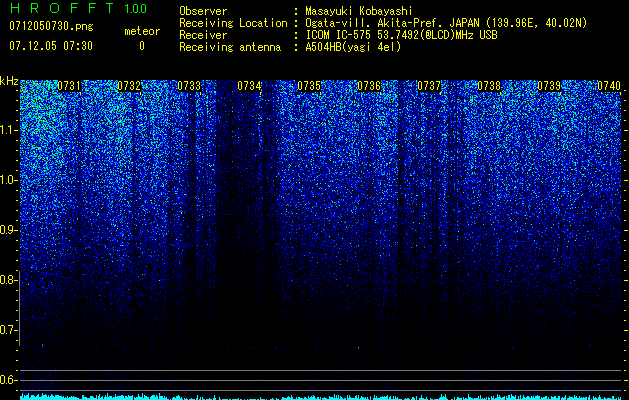This screenshot has width=629, height=400.
Task: Click the 0739 time marker
Action: coord(549,86)
